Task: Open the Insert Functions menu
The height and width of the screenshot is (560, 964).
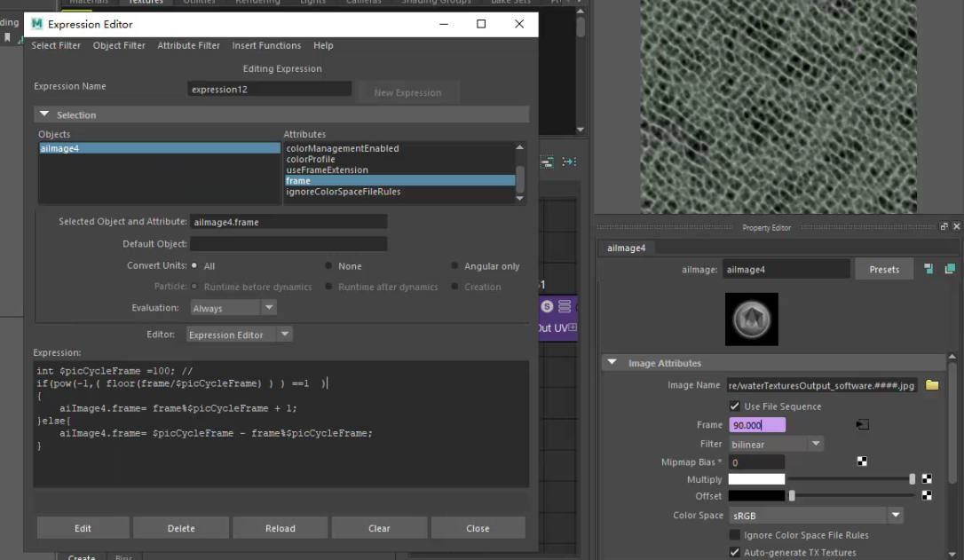Action: pos(266,45)
